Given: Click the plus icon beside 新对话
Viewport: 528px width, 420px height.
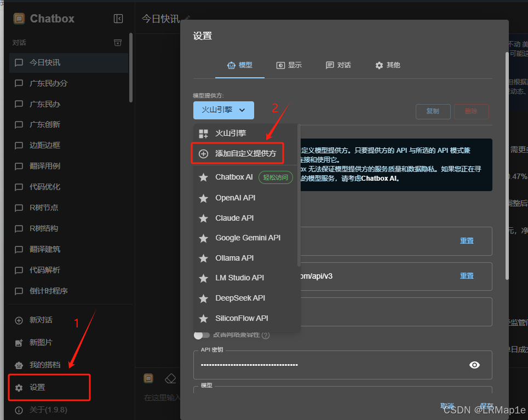Looking at the screenshot, I should click(19, 320).
